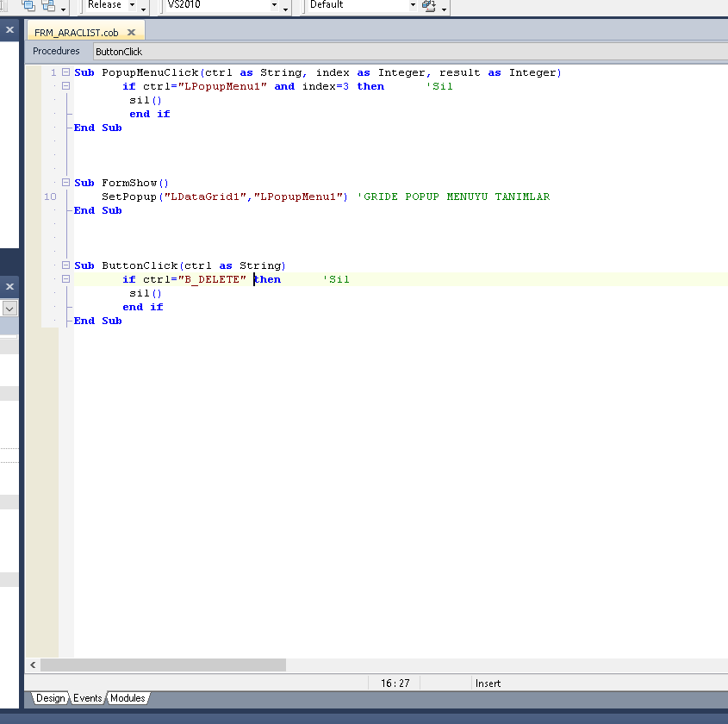Screen dimensions: 728x724
Task: Open the Modules tab
Action: click(x=128, y=698)
